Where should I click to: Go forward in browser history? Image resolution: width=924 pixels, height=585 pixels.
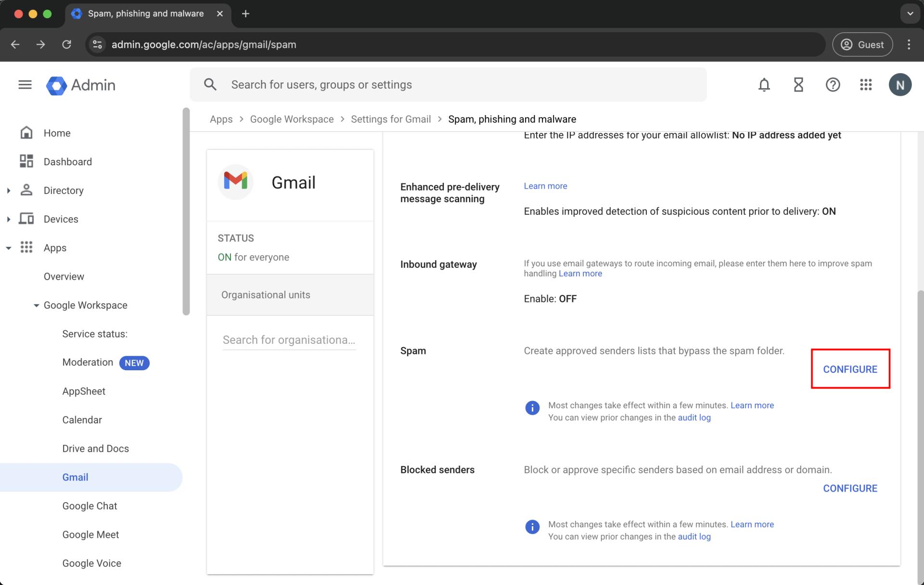(41, 44)
